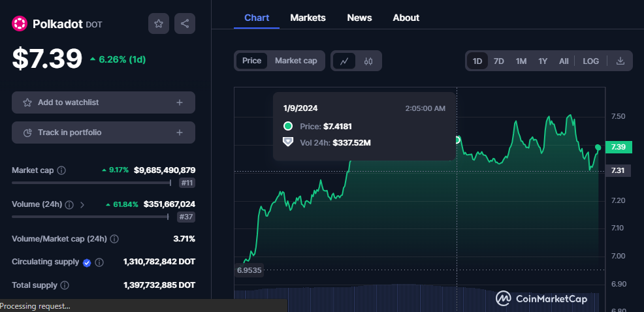Viewport: 644px width, 312px height.
Task: Click the $7.39 price heading
Action: coord(47,58)
